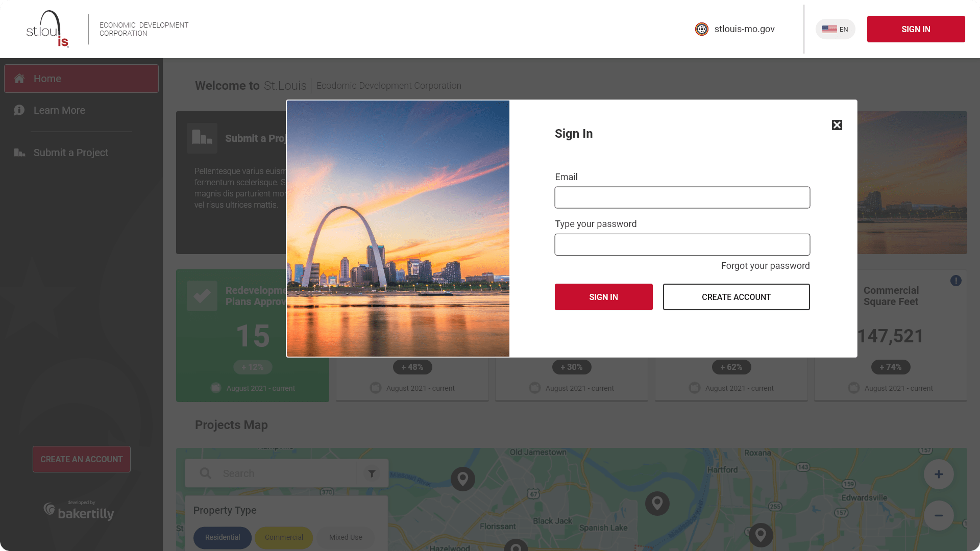Image resolution: width=980 pixels, height=551 pixels.
Task: Toggle the Residential property type filter
Action: pyautogui.click(x=223, y=537)
